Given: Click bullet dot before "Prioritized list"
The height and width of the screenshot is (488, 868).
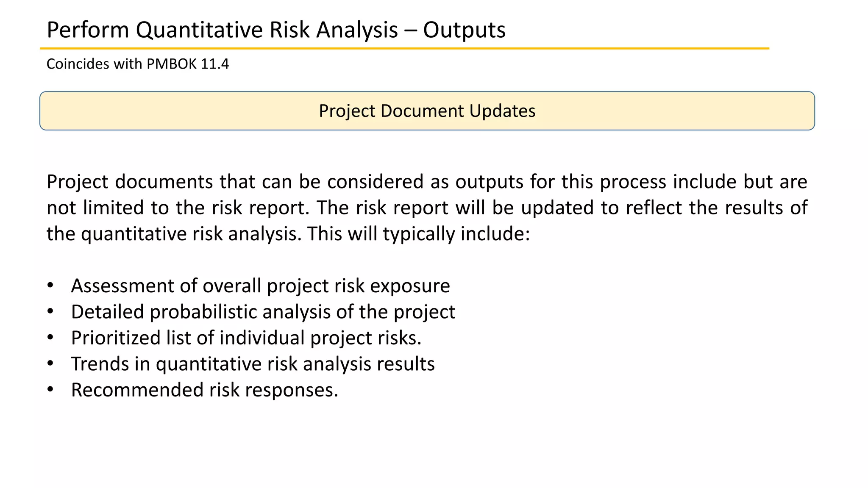Looking at the screenshot, I should (x=50, y=338).
